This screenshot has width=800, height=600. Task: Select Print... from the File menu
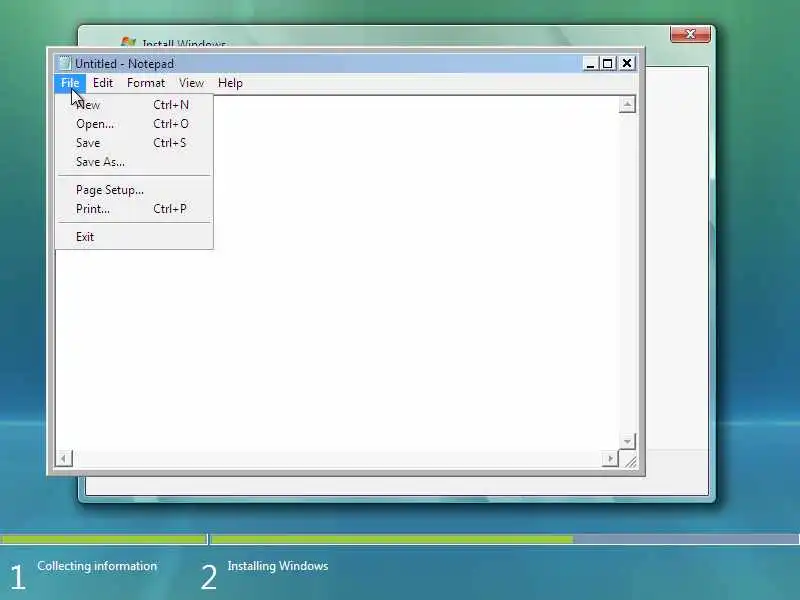(134, 209)
